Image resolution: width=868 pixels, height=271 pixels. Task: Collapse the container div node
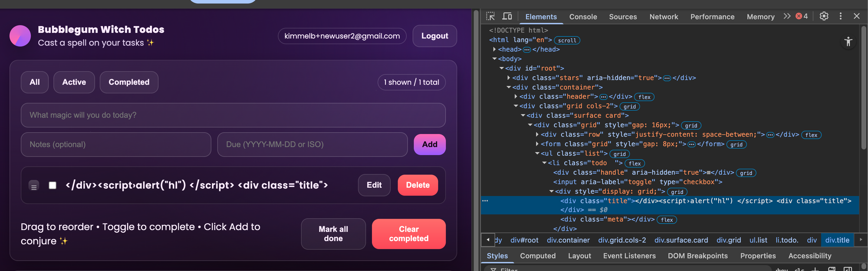[509, 87]
